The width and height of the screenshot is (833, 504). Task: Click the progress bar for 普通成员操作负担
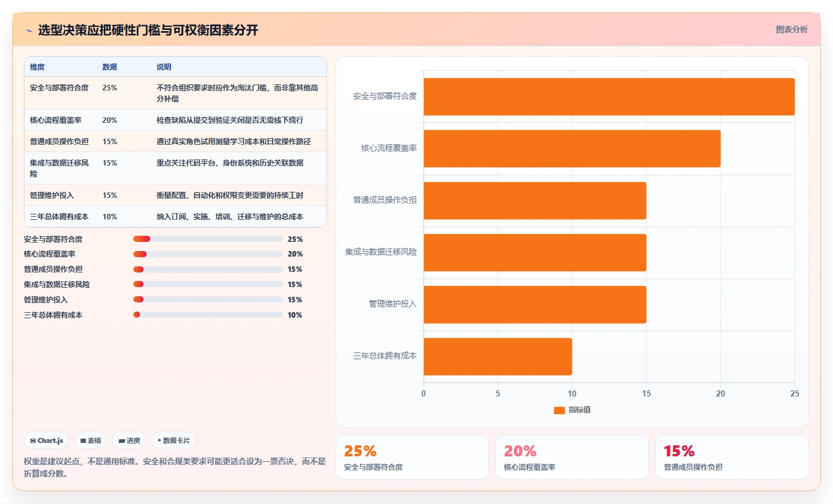208,269
